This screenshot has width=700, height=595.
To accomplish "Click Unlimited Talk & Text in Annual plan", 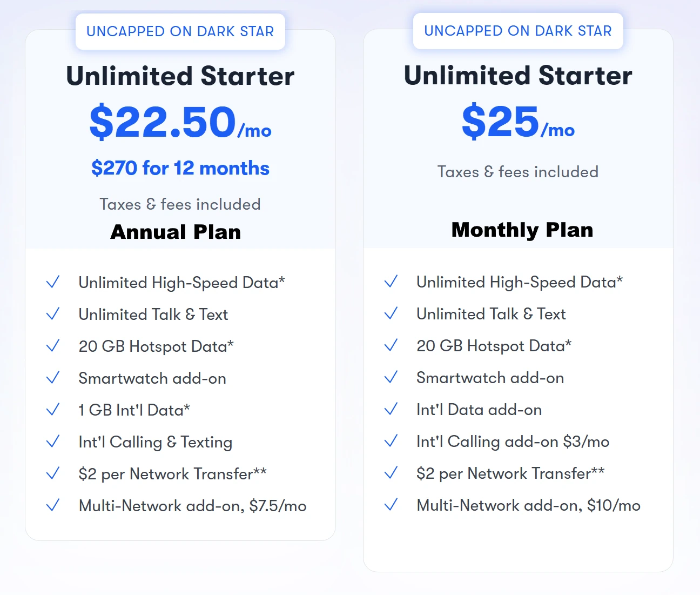I will coord(153,315).
